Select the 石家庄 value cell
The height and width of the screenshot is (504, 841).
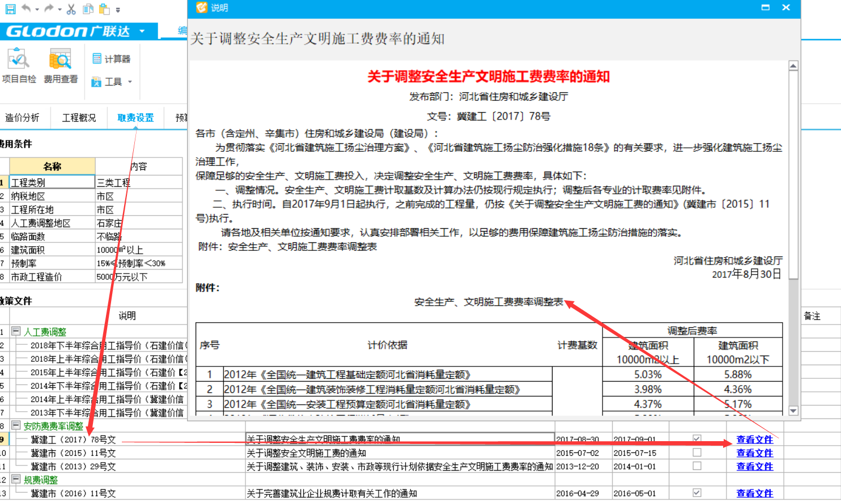click(139, 223)
